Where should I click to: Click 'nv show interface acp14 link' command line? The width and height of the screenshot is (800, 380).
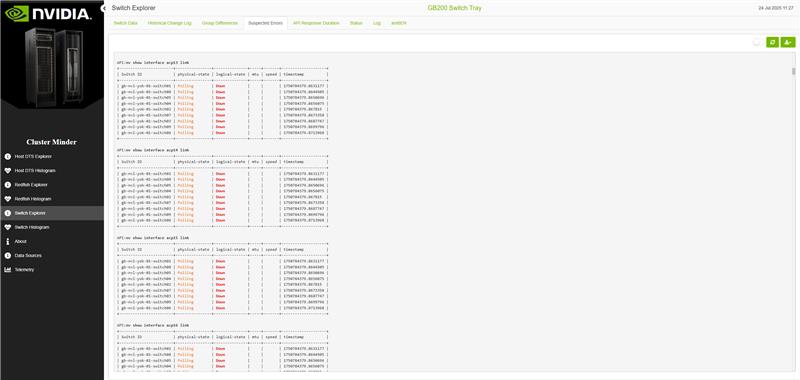[x=153, y=150]
